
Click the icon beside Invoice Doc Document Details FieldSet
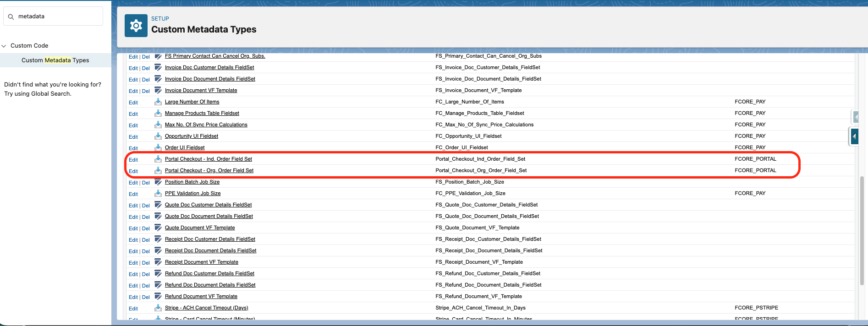click(x=158, y=79)
